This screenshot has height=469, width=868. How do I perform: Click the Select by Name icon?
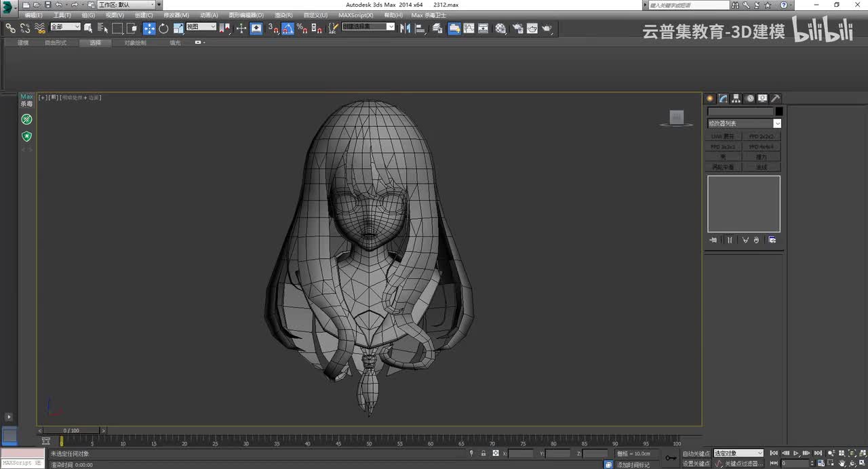[102, 28]
